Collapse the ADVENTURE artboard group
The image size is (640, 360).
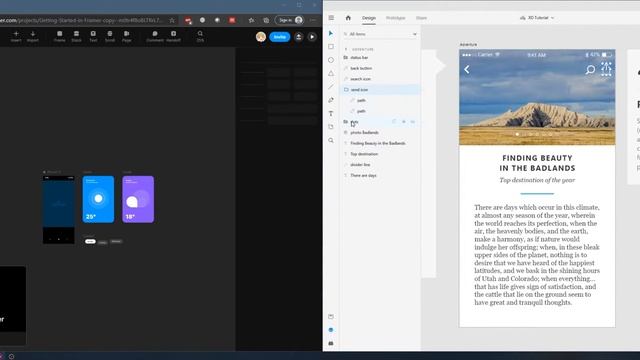pos(346,49)
